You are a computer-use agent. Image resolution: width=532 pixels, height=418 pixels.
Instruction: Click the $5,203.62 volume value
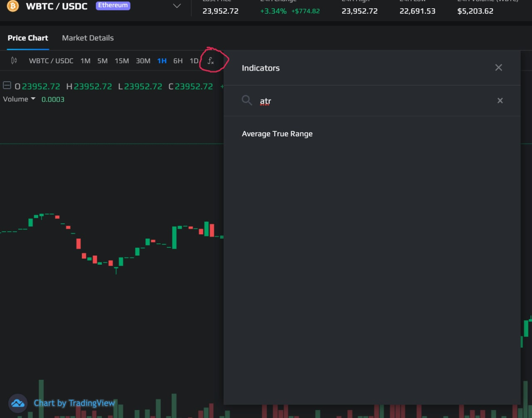[475, 11]
